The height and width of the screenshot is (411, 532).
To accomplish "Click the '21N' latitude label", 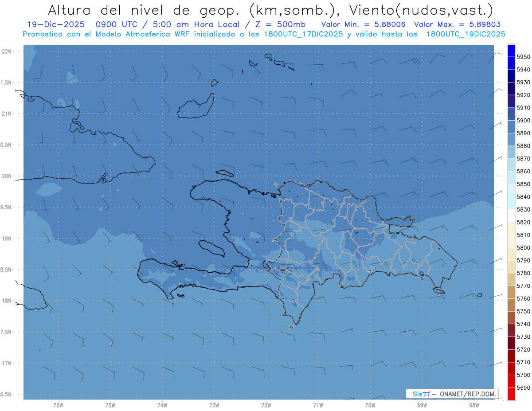I will point(7,114).
